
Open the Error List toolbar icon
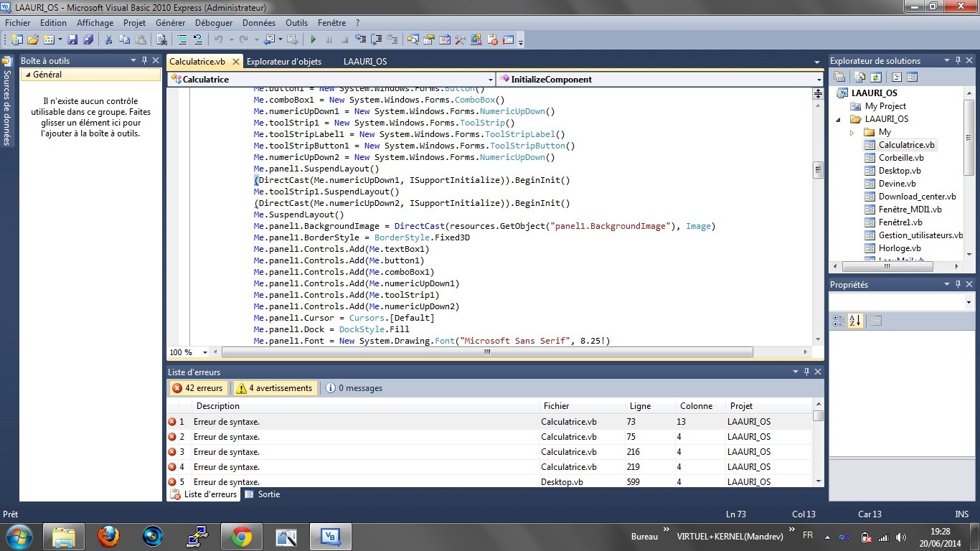(x=492, y=39)
